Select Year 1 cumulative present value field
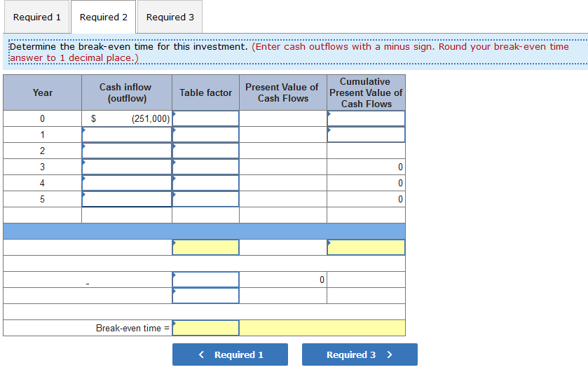This screenshot has width=588, height=372. click(366, 135)
